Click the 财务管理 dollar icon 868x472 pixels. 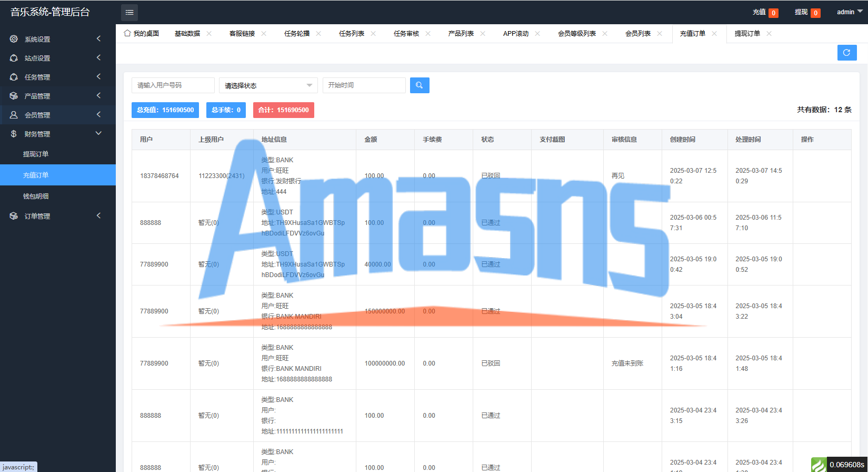(14, 134)
